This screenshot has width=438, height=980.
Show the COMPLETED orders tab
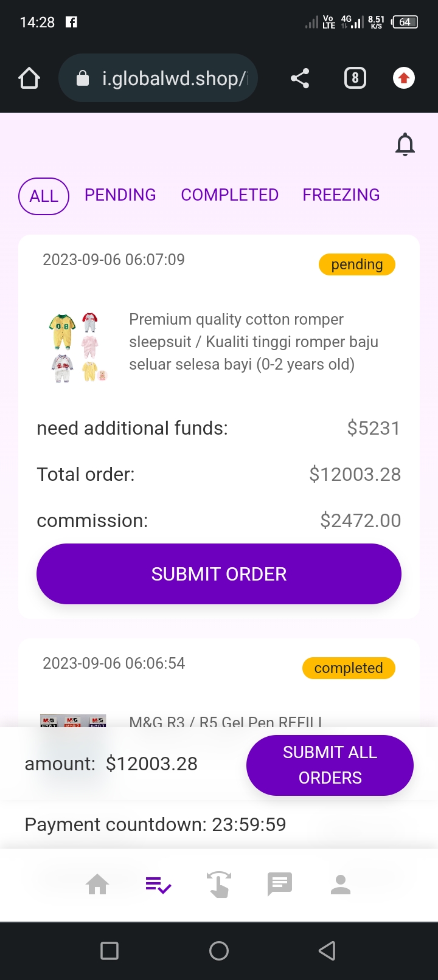click(229, 195)
